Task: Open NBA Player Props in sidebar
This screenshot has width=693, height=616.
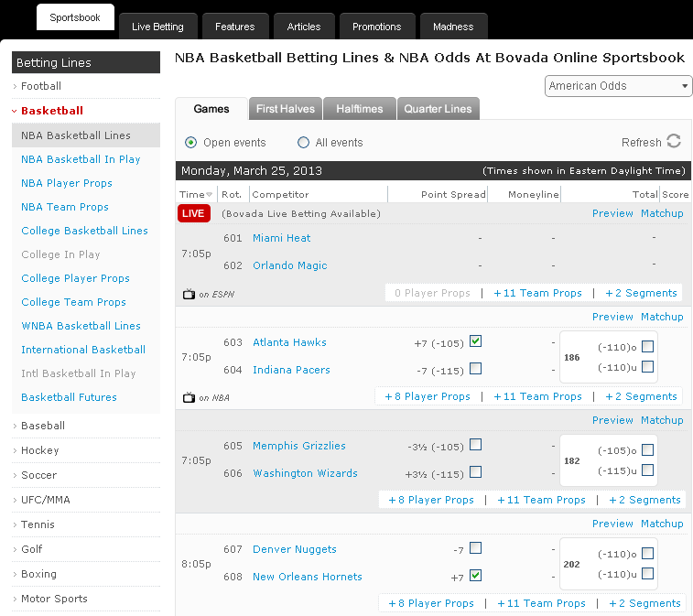Action: [x=67, y=183]
